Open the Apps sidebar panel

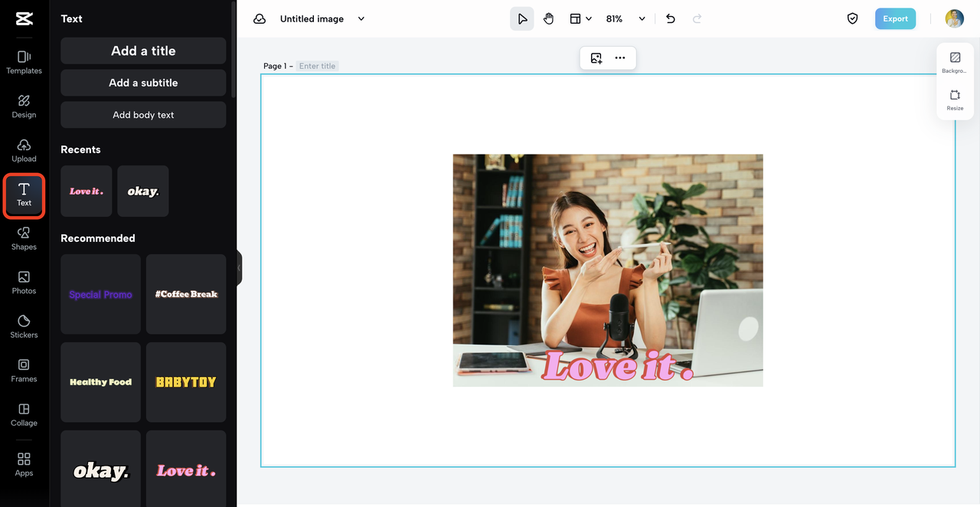[24, 464]
